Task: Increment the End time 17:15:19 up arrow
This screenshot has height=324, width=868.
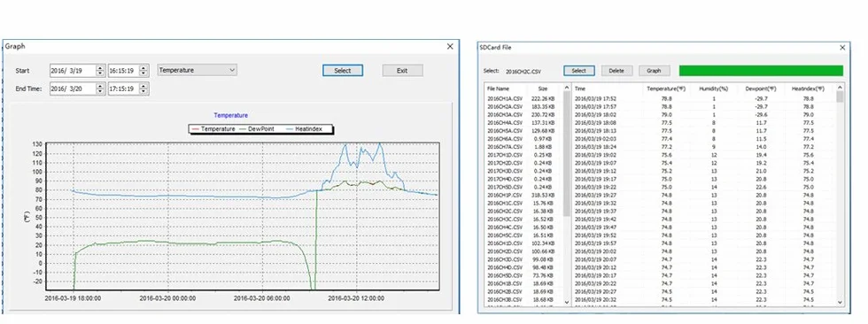Action: [143, 86]
